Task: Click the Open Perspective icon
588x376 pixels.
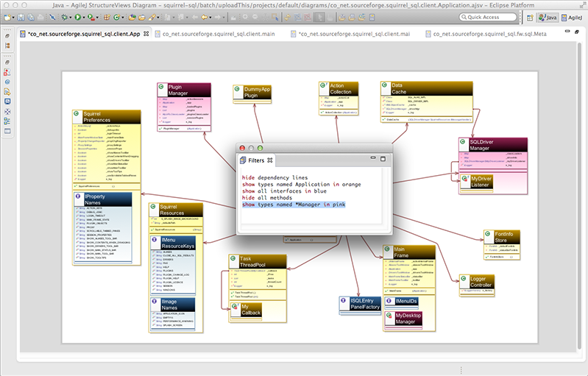Action: 530,17
